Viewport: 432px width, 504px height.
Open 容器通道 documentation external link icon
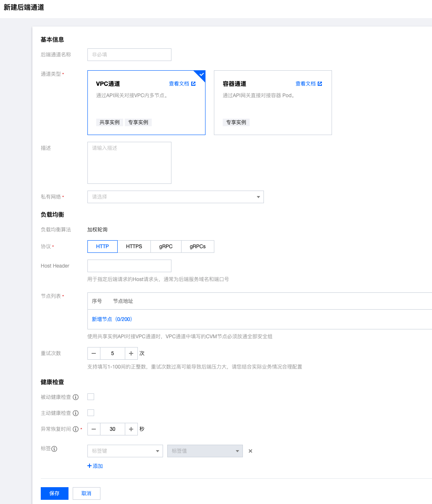320,84
